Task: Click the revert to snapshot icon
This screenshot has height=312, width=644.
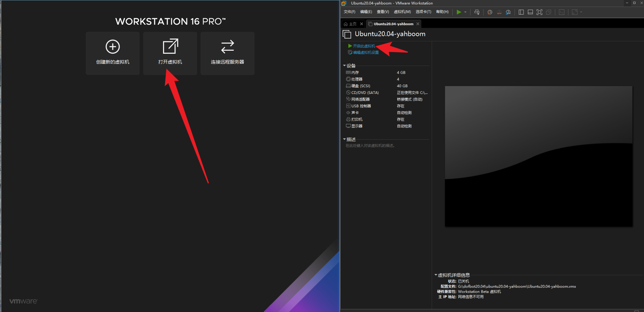Action: [499, 12]
